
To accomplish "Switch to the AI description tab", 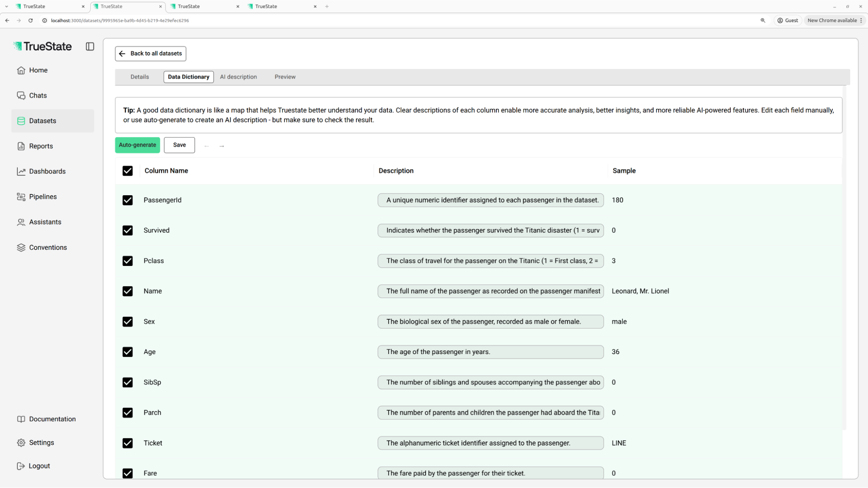I will click(x=238, y=77).
